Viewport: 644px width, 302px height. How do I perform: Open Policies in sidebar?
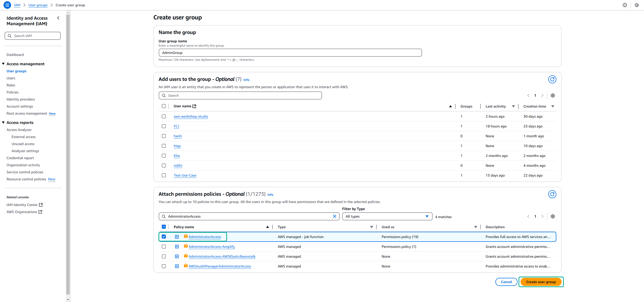[x=13, y=92]
